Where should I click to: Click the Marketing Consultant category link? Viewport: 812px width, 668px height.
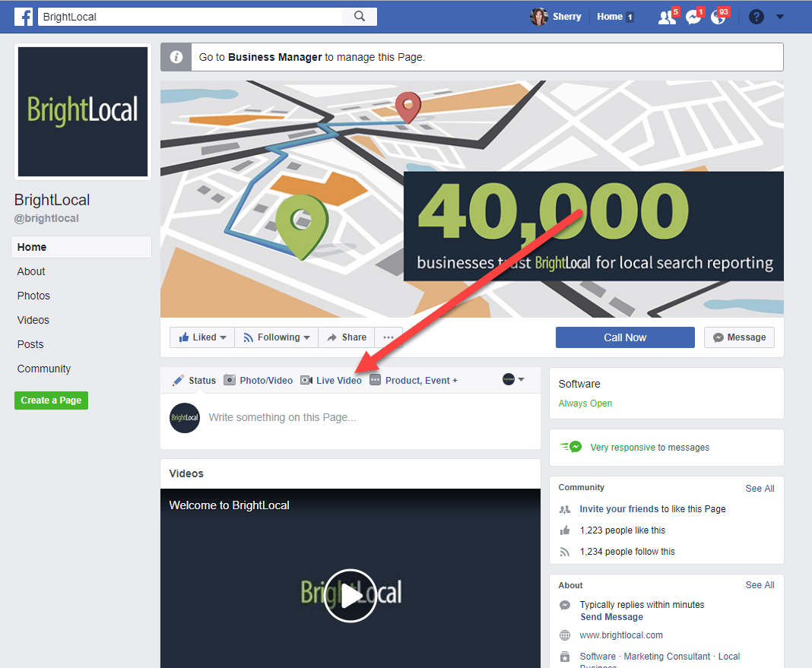[x=667, y=656]
